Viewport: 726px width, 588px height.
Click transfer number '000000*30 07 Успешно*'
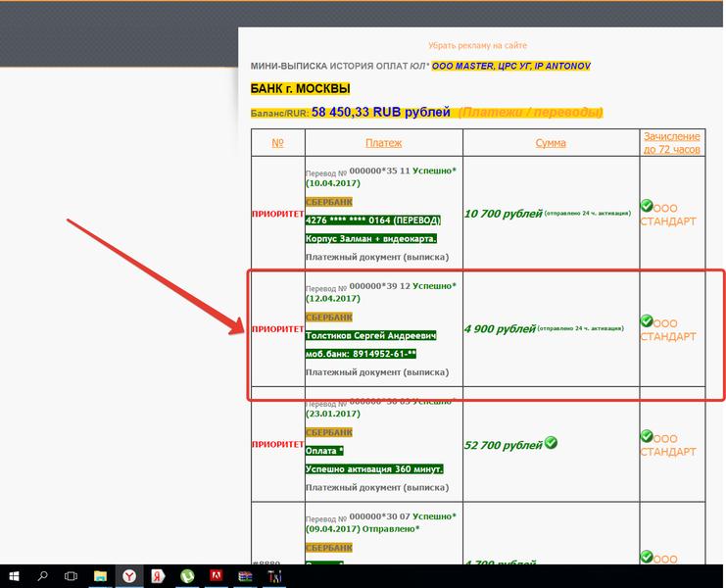(x=403, y=516)
